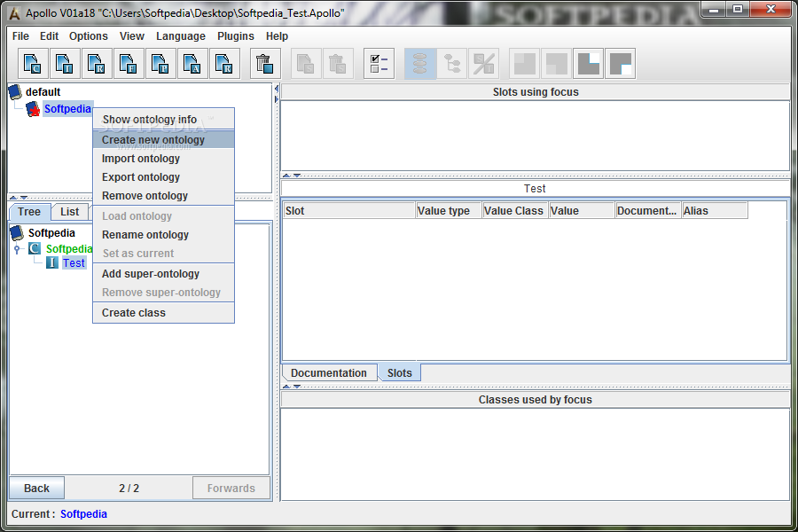Click the greyed copy slot 'S' document icon

coord(306,64)
